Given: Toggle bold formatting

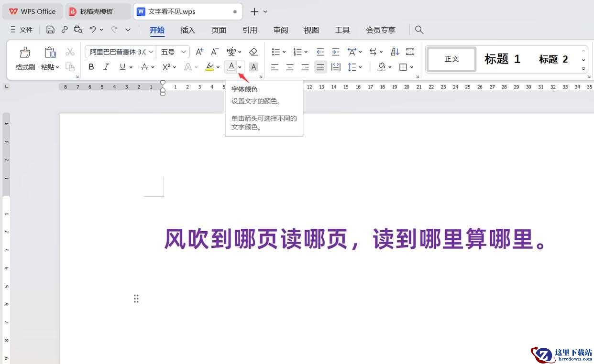Looking at the screenshot, I should [91, 67].
